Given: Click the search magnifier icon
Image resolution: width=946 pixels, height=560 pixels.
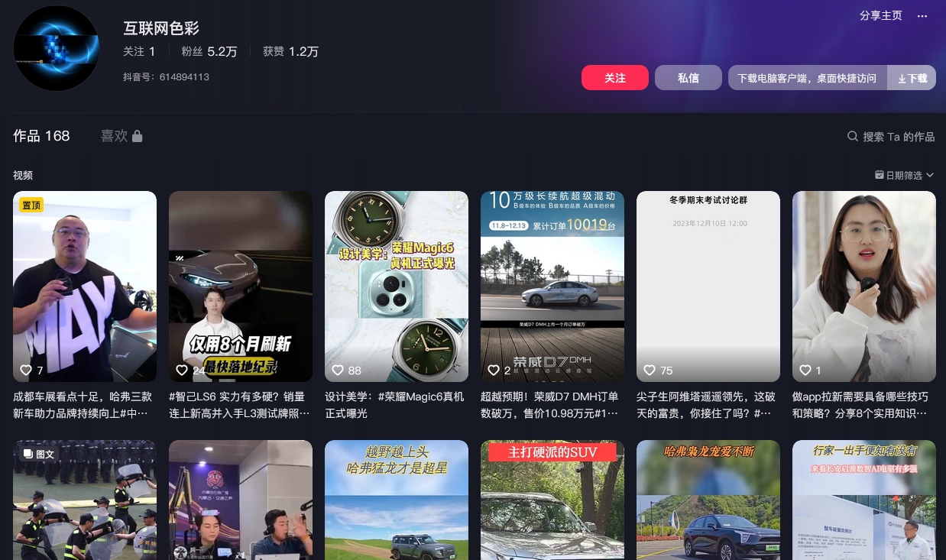Looking at the screenshot, I should point(853,136).
